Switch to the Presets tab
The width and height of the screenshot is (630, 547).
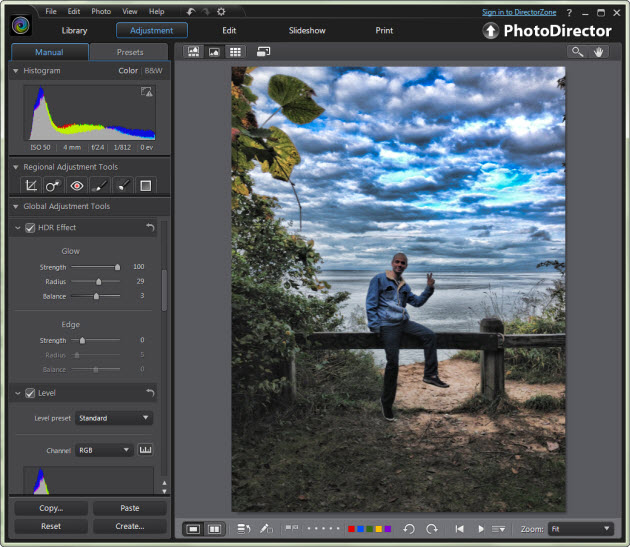[x=129, y=52]
